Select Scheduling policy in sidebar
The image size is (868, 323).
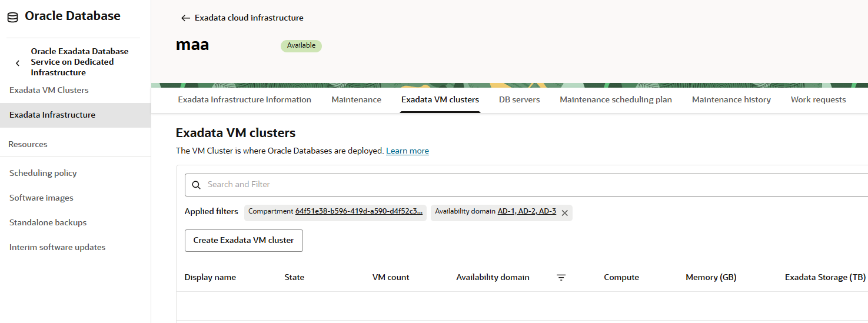click(43, 173)
